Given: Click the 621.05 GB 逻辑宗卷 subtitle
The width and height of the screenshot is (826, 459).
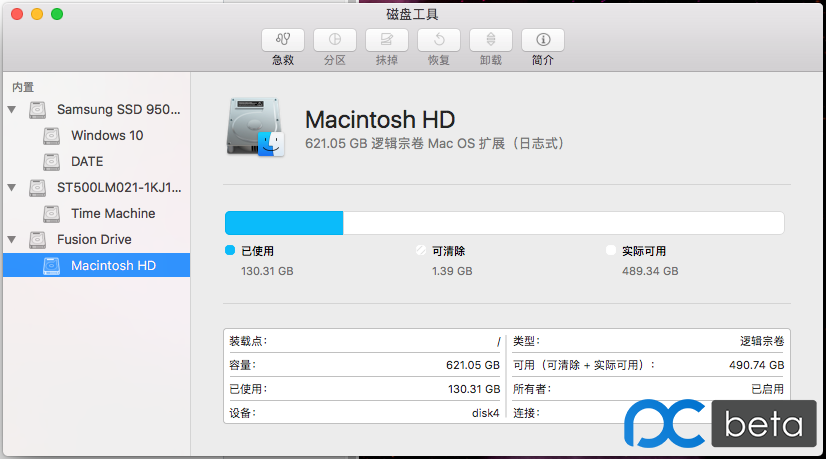Looking at the screenshot, I should pyautogui.click(x=434, y=143).
